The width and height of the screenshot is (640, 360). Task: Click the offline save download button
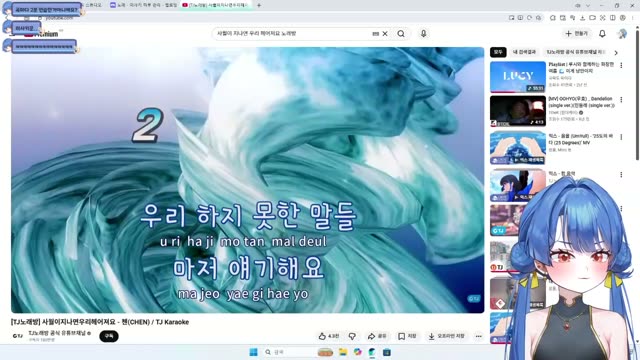[446, 336]
